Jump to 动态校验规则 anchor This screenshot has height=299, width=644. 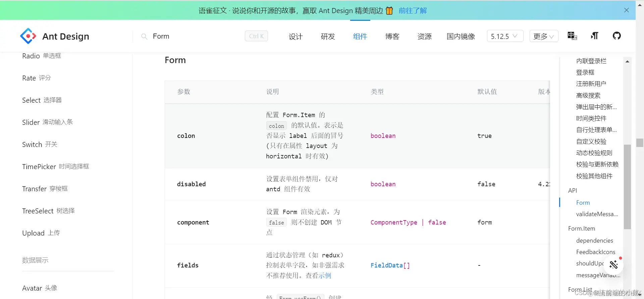[x=594, y=153]
